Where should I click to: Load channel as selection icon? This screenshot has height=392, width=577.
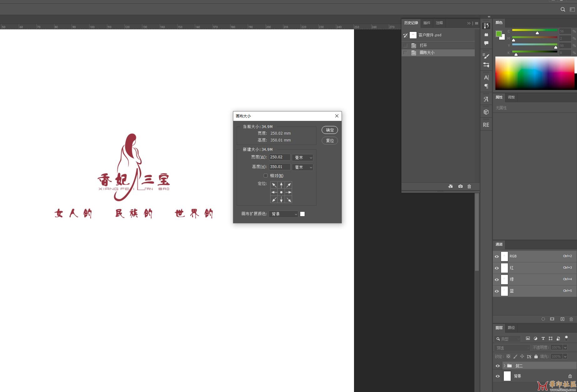coord(543,319)
